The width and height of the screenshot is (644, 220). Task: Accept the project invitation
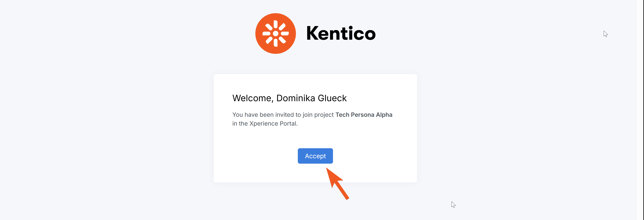pyautogui.click(x=315, y=156)
